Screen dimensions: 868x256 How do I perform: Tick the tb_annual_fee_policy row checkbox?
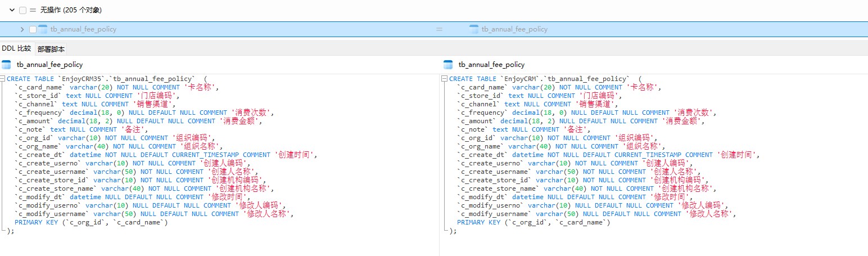click(33, 29)
